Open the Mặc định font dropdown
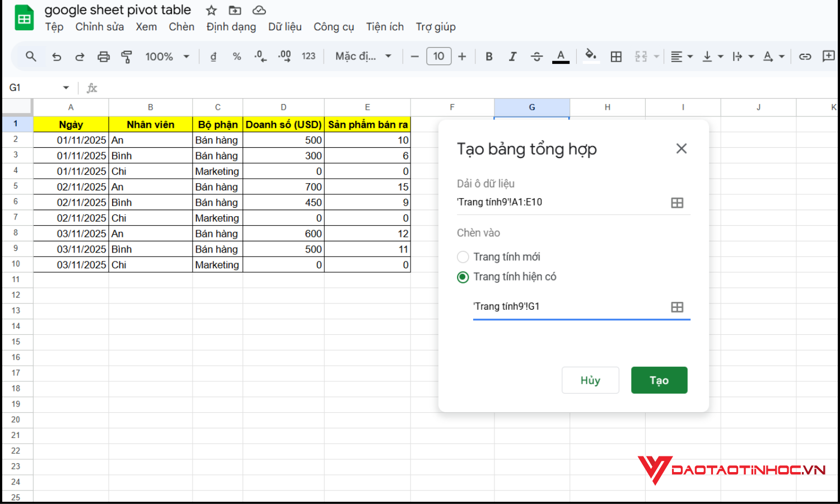 [x=362, y=56]
